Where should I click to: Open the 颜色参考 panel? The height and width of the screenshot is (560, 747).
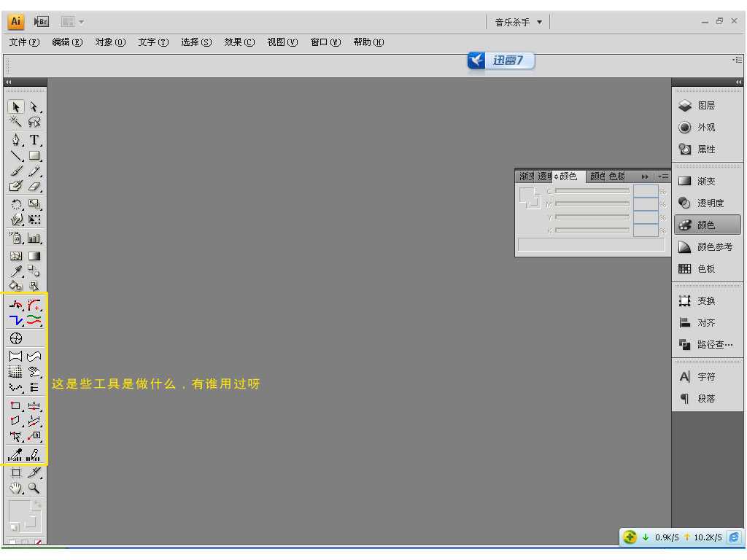(707, 246)
